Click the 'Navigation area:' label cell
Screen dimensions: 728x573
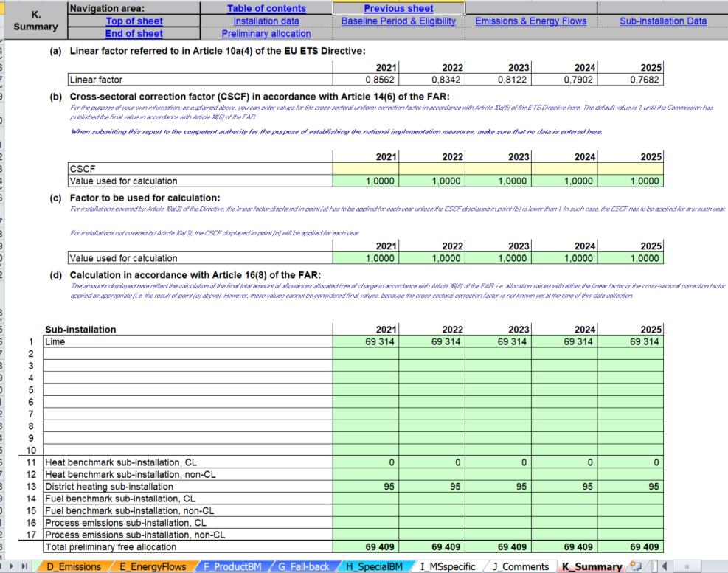pyautogui.click(x=134, y=8)
